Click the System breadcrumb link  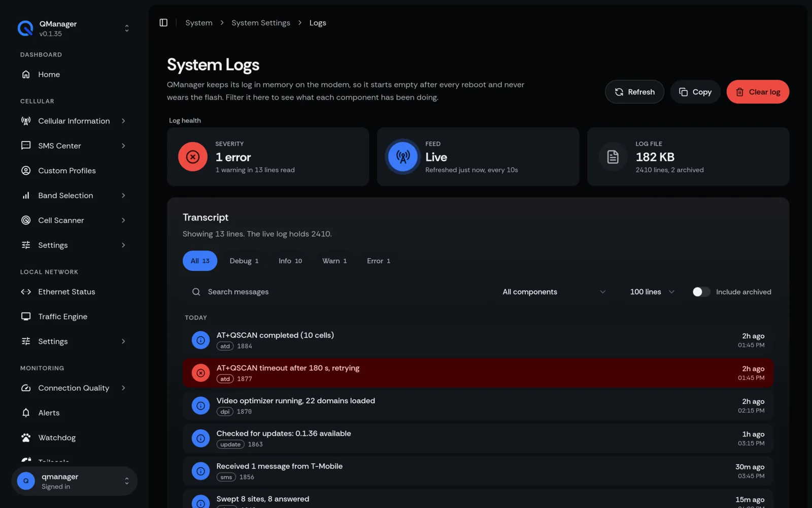coord(199,23)
